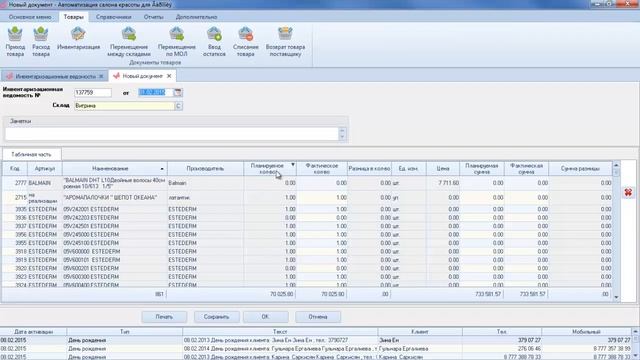The image size is (640, 360).
Task: Click the Фактическая сумма column header
Action: pyautogui.click(x=527, y=169)
